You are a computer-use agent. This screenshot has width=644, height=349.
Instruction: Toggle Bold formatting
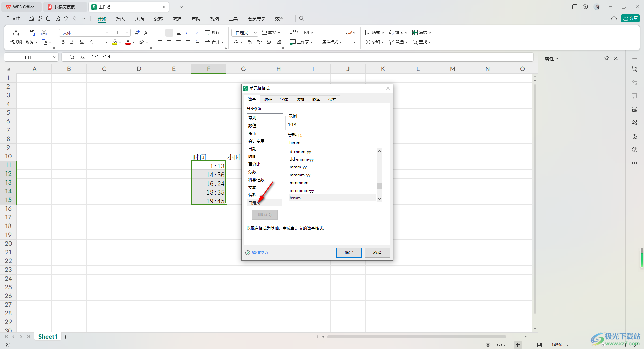[x=63, y=42]
